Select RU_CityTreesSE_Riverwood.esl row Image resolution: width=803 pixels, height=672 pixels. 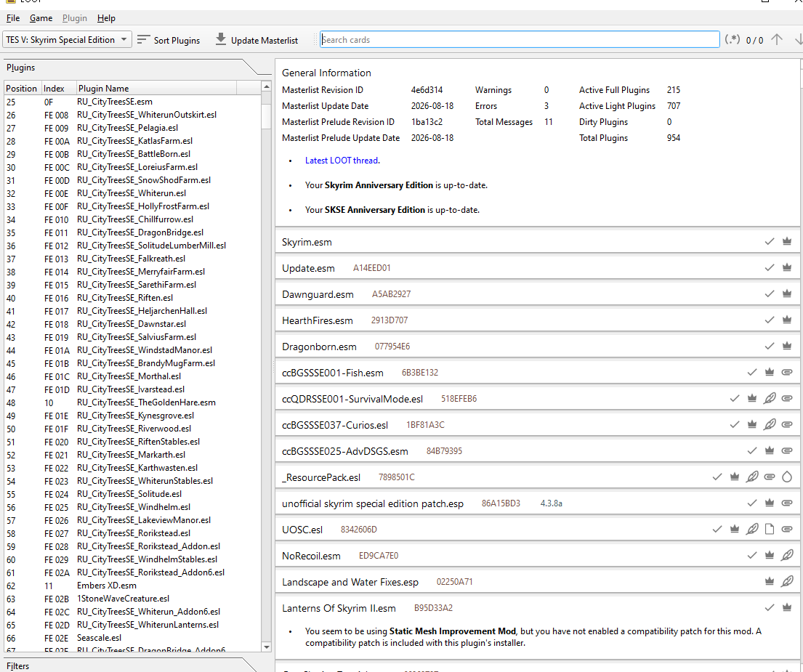(134, 429)
